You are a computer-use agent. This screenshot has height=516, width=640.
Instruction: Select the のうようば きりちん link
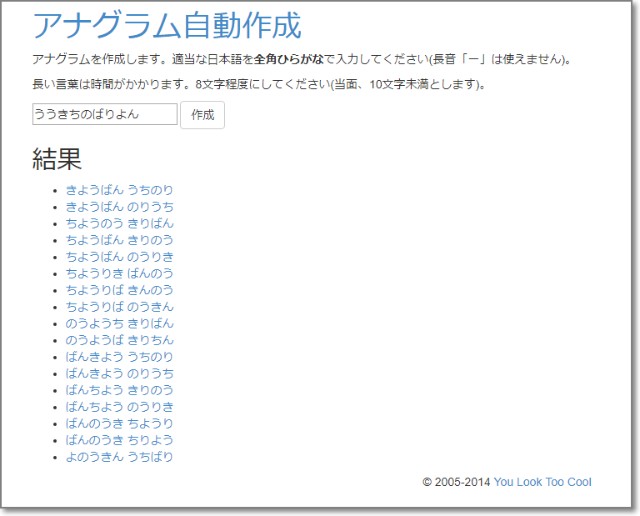119,340
